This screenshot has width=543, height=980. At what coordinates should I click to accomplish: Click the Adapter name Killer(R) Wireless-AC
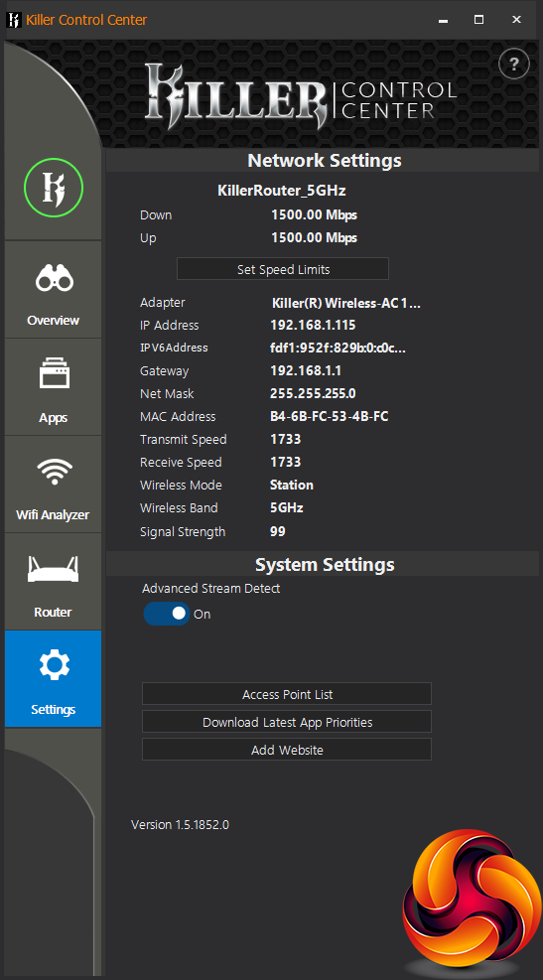345,303
